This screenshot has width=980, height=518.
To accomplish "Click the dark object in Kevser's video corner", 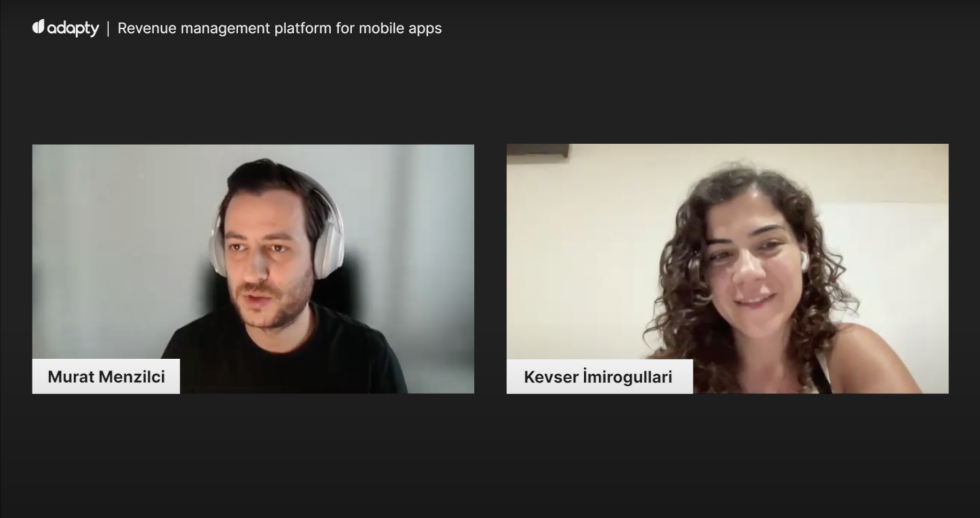I will coord(537,150).
